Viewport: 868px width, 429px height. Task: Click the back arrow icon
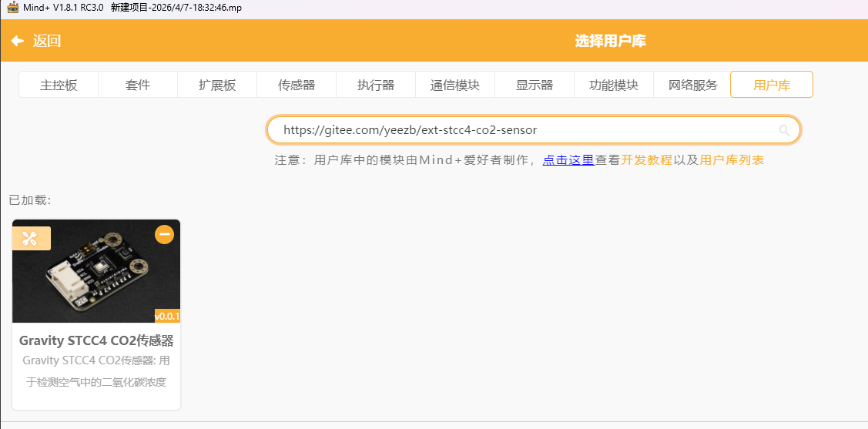17,41
